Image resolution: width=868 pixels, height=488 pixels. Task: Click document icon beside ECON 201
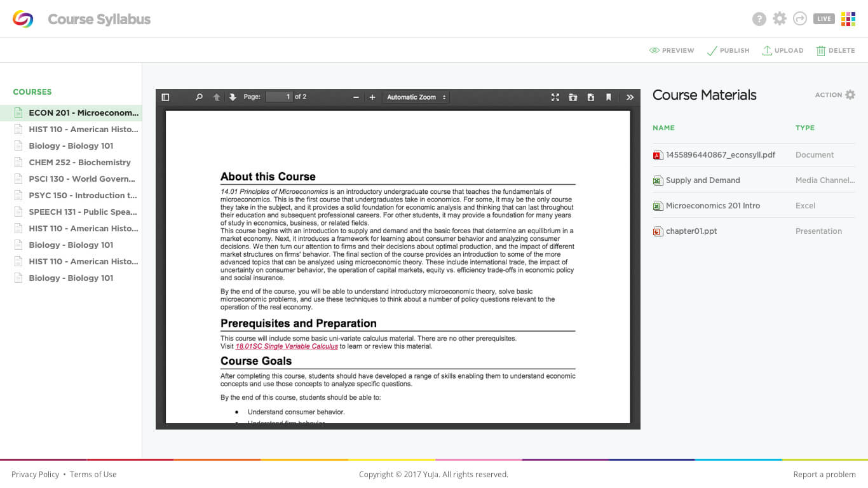(x=18, y=112)
